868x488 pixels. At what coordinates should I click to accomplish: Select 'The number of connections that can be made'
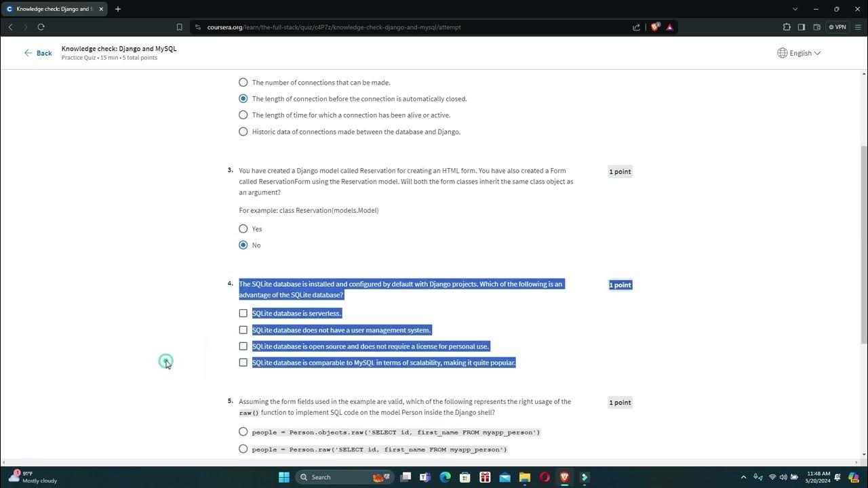(243, 82)
